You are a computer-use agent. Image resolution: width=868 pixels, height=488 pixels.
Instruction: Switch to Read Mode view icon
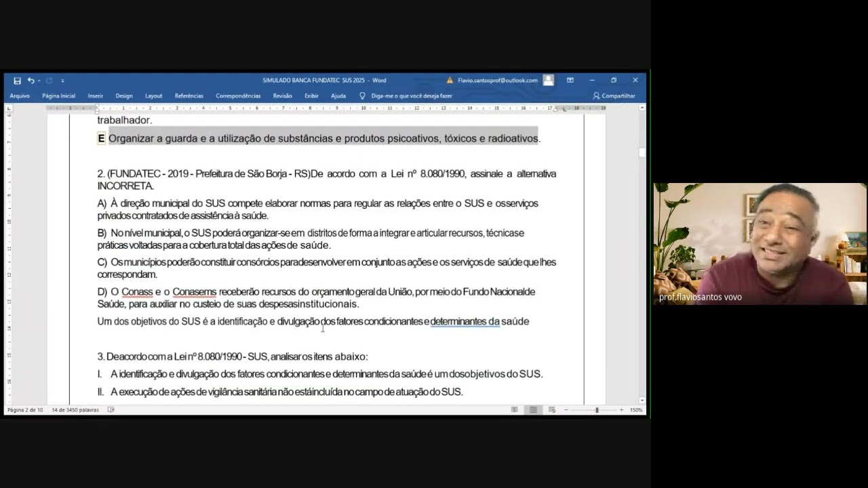click(x=515, y=410)
